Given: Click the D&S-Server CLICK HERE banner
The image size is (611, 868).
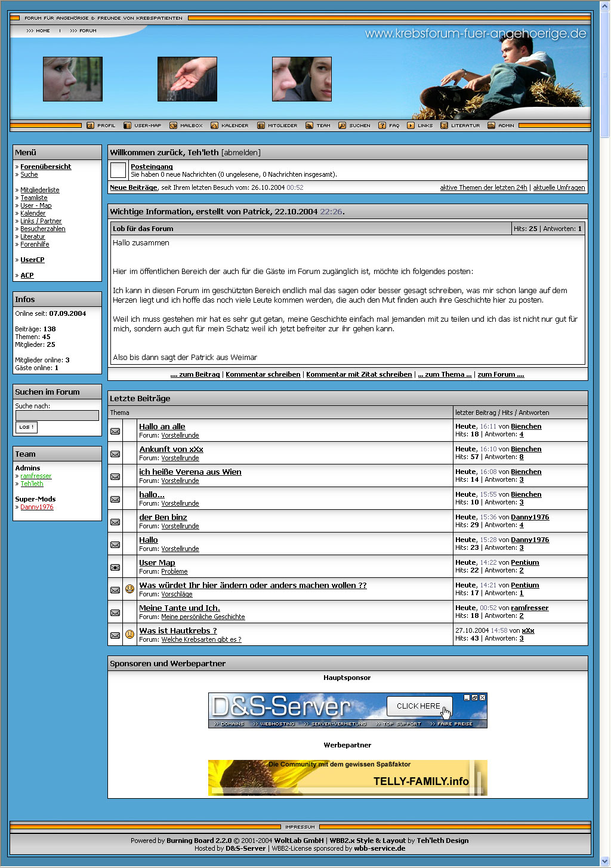Looking at the screenshot, I should (347, 710).
